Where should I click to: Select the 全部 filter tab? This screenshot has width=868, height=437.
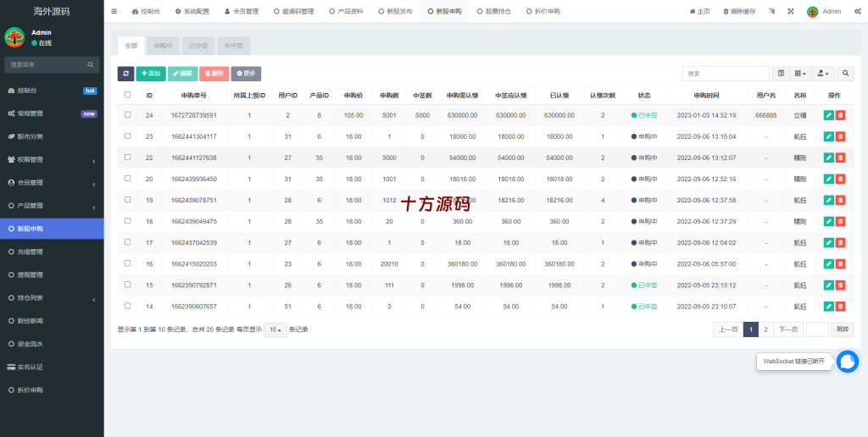pyautogui.click(x=131, y=46)
